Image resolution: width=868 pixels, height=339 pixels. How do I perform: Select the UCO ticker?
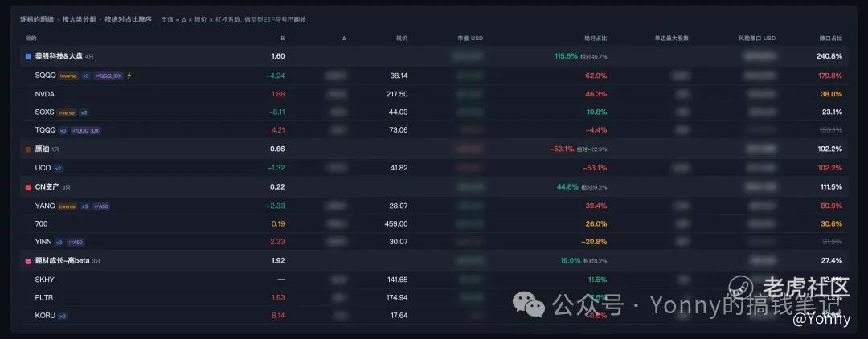click(x=43, y=168)
